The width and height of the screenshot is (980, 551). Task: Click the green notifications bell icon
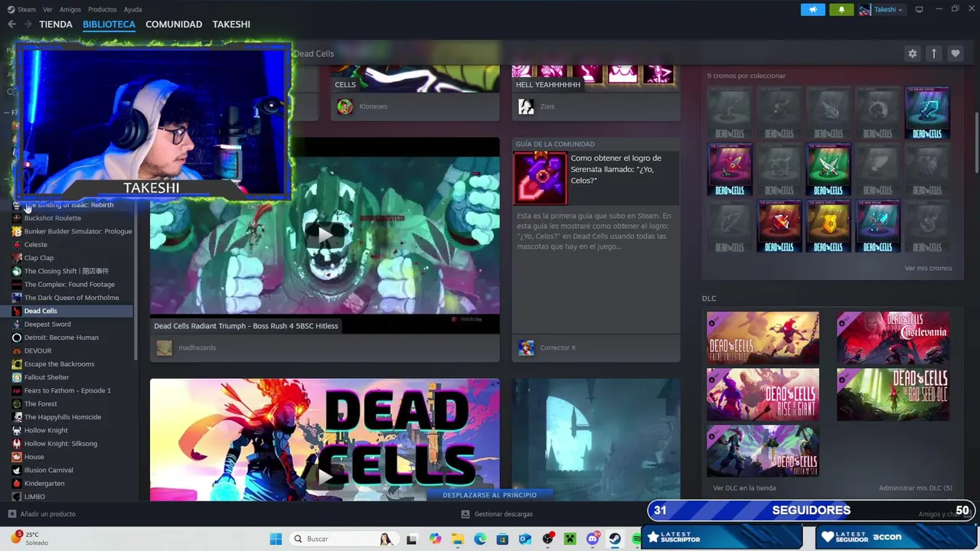pos(841,9)
